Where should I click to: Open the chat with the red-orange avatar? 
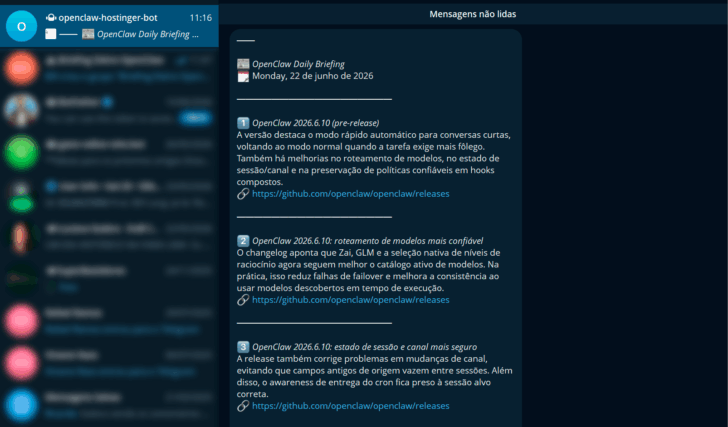[x=109, y=68]
